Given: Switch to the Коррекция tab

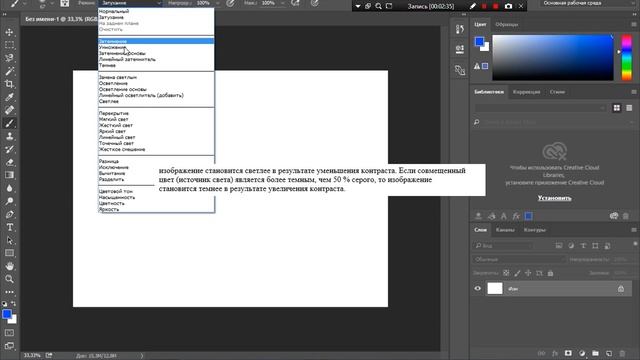Looking at the screenshot, I should click(527, 92).
